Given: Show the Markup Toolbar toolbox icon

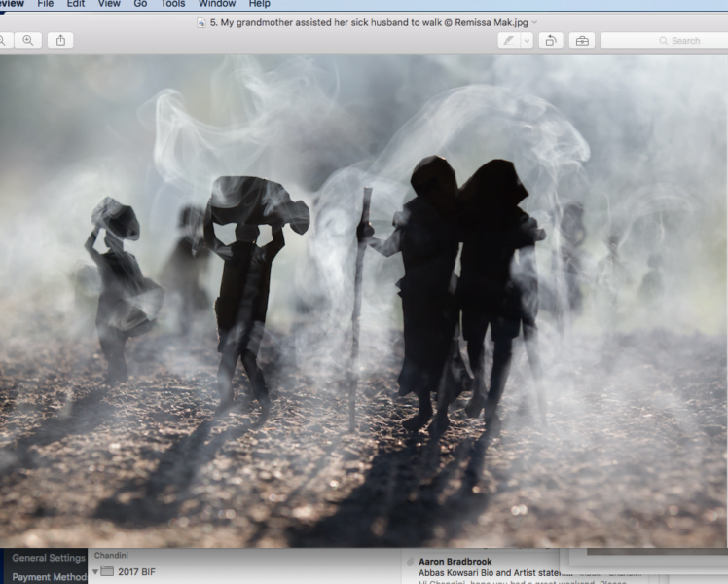Looking at the screenshot, I should click(582, 40).
